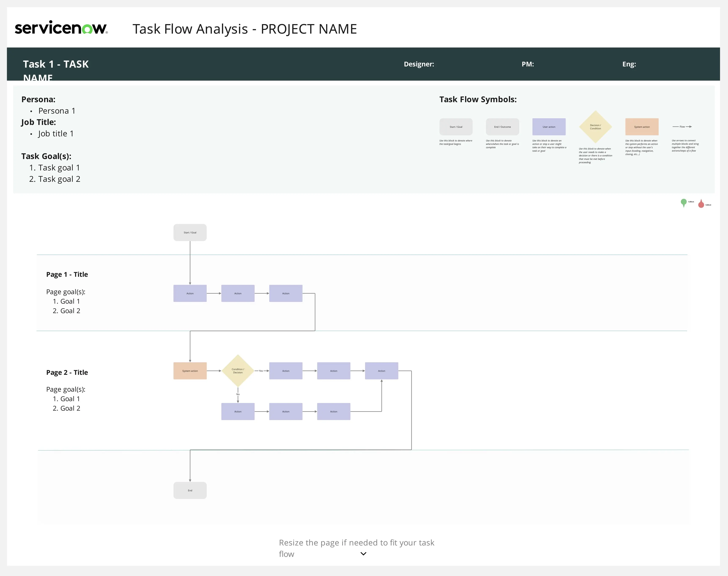Select the Page 1 - Title heading
728x576 pixels.
point(67,274)
